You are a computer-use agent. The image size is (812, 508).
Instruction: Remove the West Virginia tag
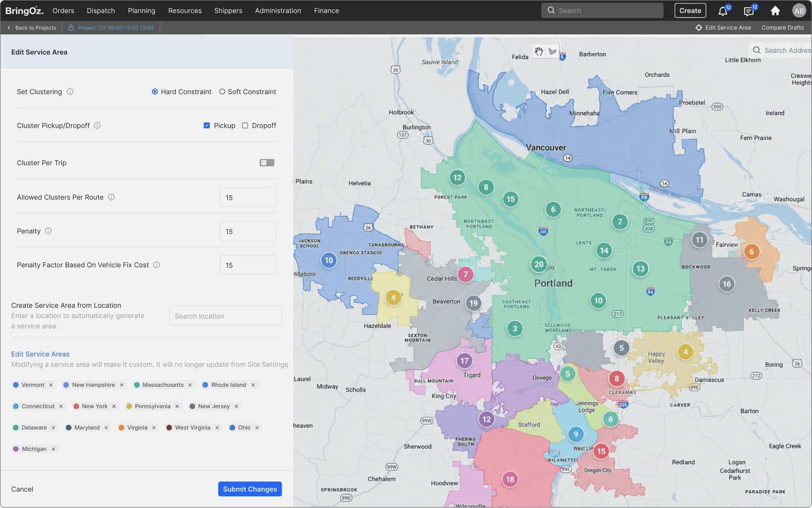tap(217, 428)
